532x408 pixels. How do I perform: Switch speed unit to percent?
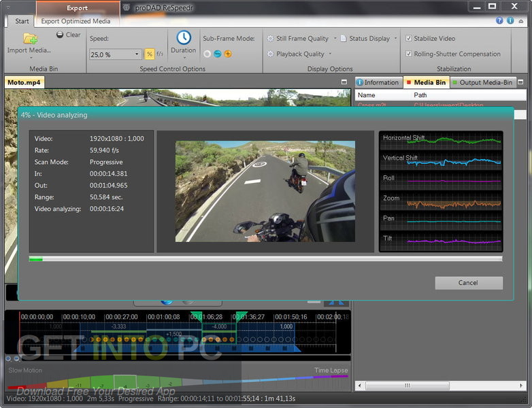(149, 54)
